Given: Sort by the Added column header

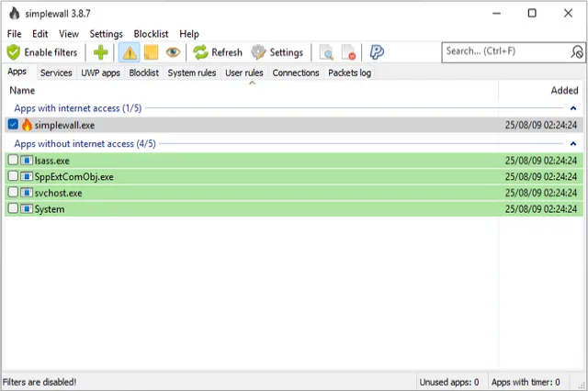Looking at the screenshot, I should click(564, 90).
